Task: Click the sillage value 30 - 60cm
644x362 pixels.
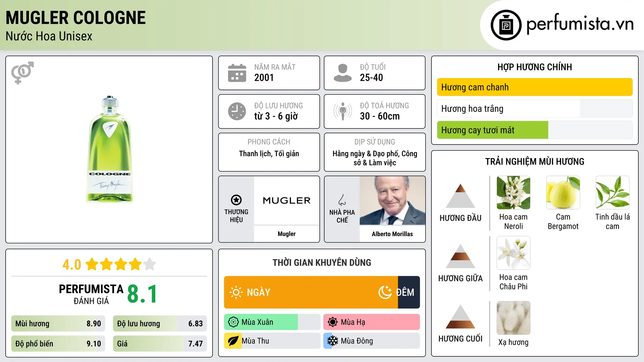Action: tap(380, 116)
